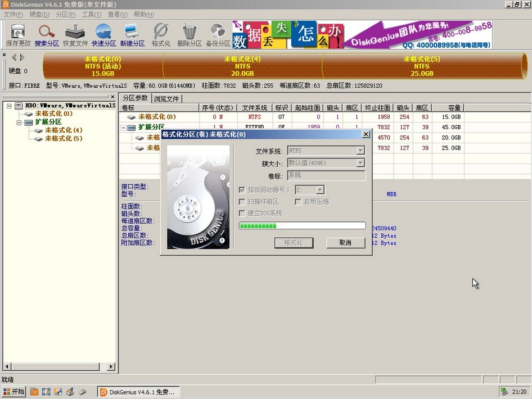The image size is (532, 399).
Task: Open the 快速分区 quick partition tool
Action: (x=103, y=35)
